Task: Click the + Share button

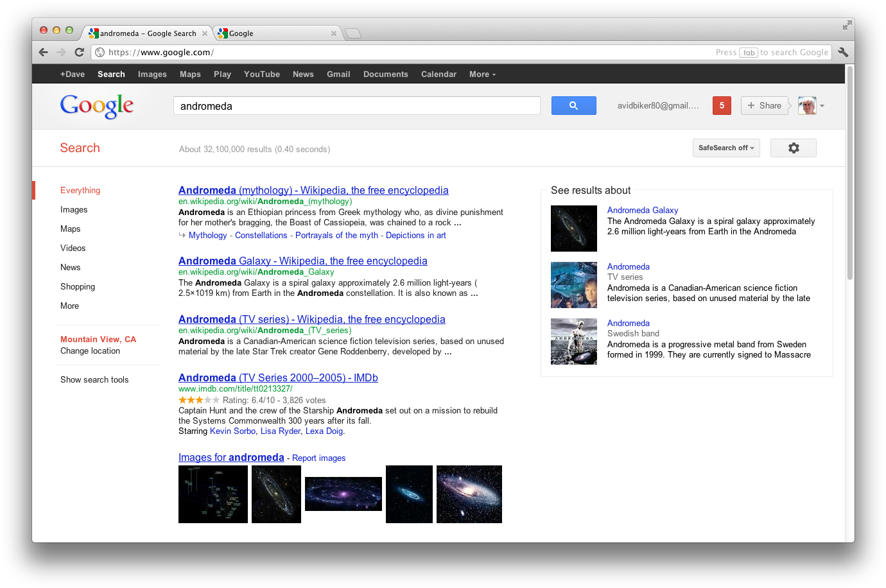Action: (765, 105)
